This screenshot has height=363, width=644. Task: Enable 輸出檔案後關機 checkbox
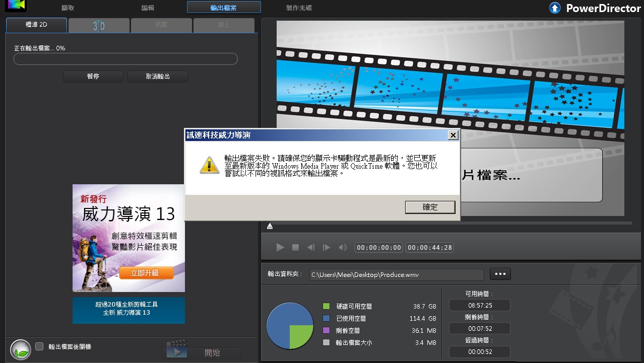pos(39,346)
